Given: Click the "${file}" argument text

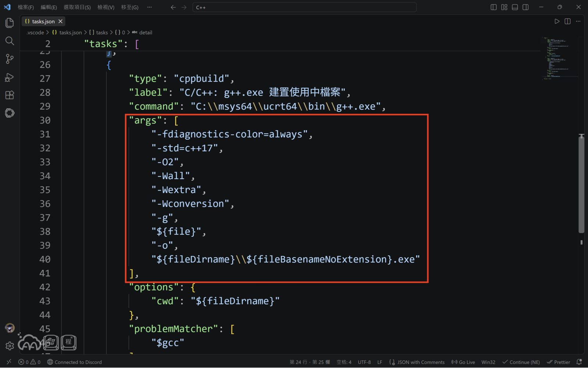Looking at the screenshot, I should [x=176, y=231].
